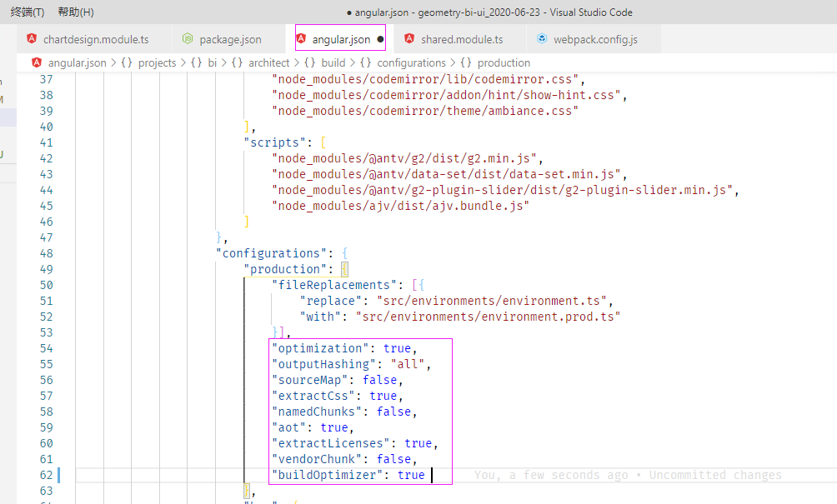Click "extractLicenses" key text
This screenshot has height=504, width=837.
(x=330, y=443)
